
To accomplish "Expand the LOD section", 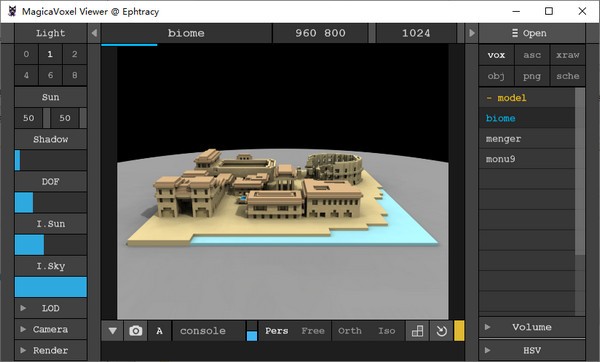I will 51,308.
